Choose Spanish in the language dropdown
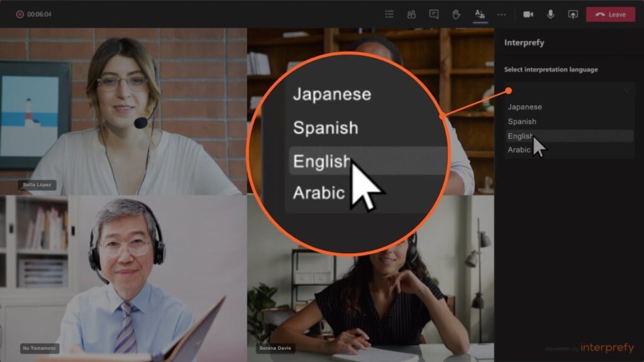Image resolution: width=644 pixels, height=362 pixels. 522,121
